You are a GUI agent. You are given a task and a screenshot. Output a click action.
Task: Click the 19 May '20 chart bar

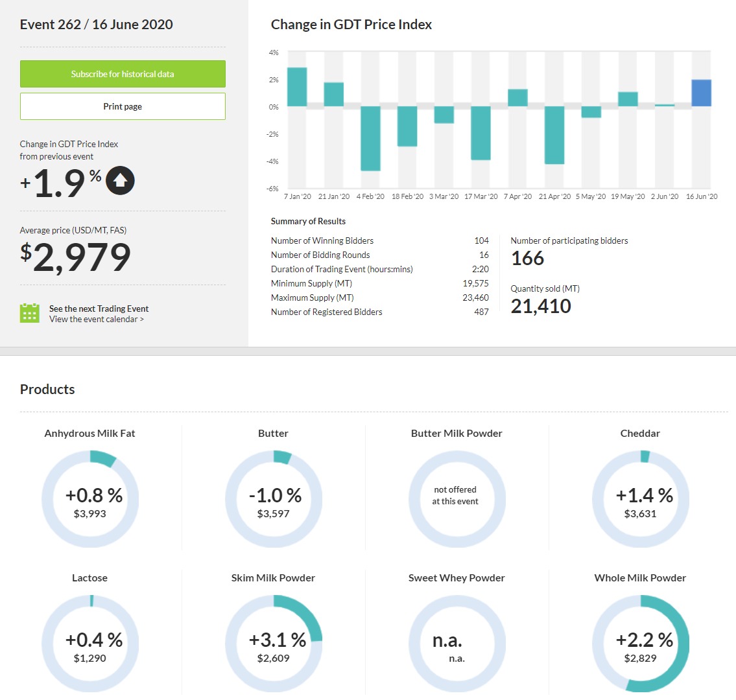628,99
